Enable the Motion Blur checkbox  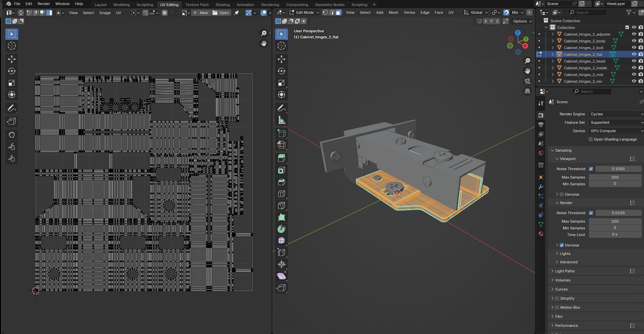point(557,307)
